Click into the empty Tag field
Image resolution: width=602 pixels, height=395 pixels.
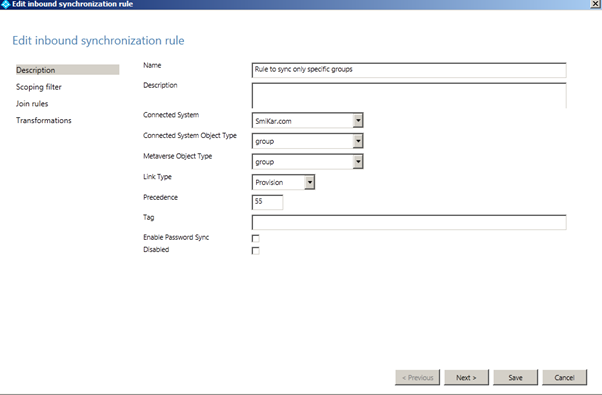409,222
